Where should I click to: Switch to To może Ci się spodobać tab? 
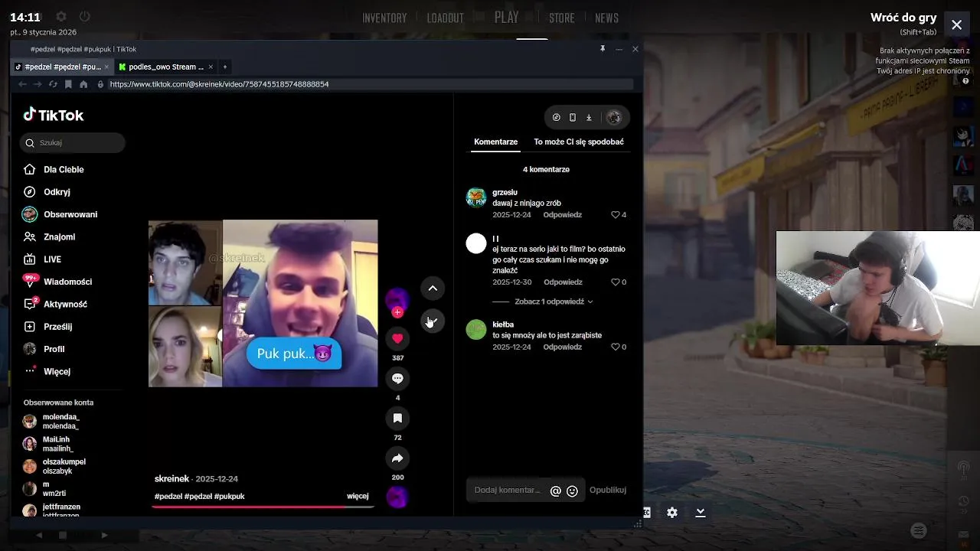pos(579,142)
